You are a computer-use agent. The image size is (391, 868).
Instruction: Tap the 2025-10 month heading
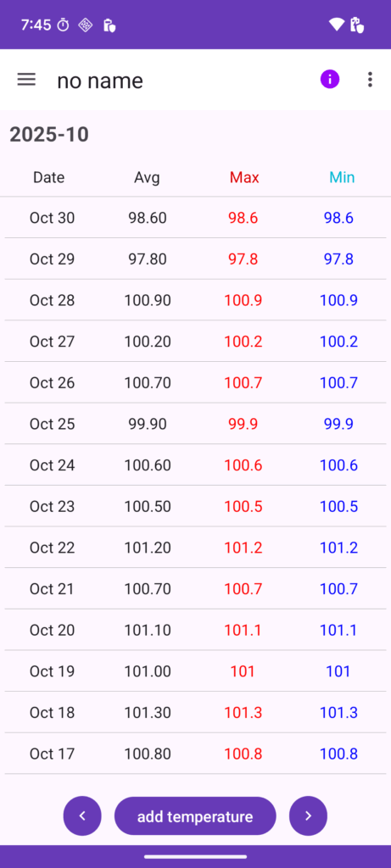tap(49, 135)
